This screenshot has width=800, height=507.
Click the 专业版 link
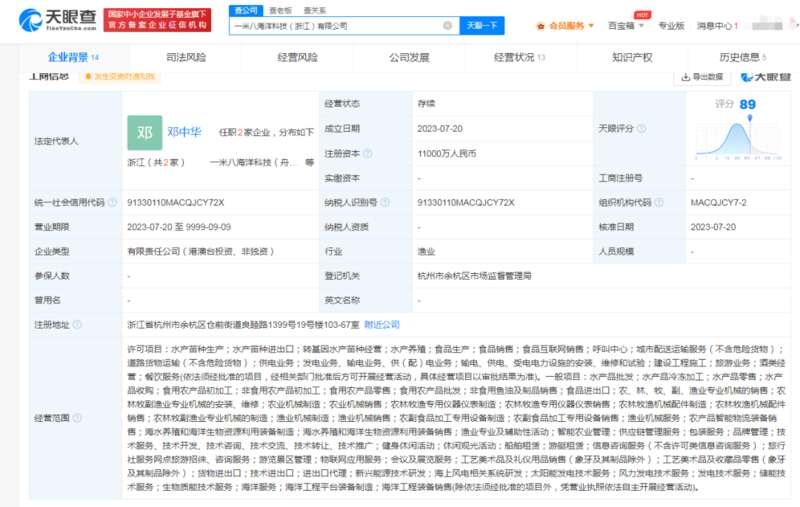point(671,26)
